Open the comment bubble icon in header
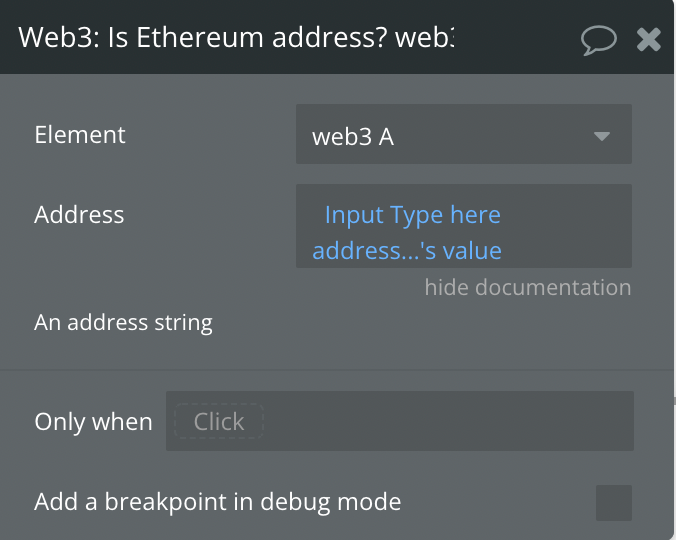Screen dimensions: 676x540 598,40
